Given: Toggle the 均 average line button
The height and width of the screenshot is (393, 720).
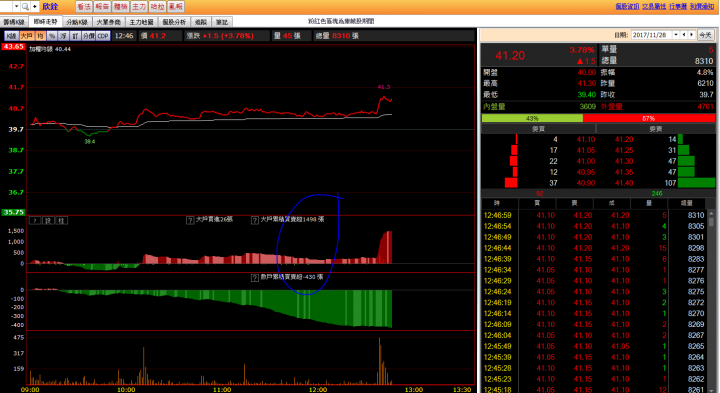Looking at the screenshot, I should tap(40, 36).
